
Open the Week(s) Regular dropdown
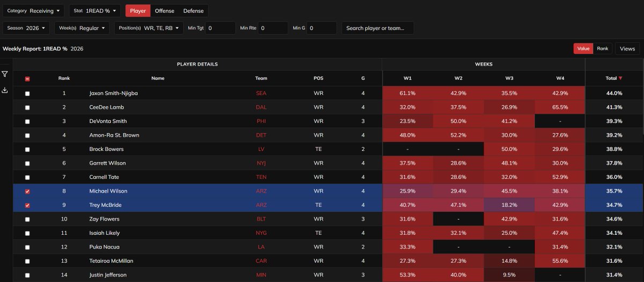coord(82,28)
